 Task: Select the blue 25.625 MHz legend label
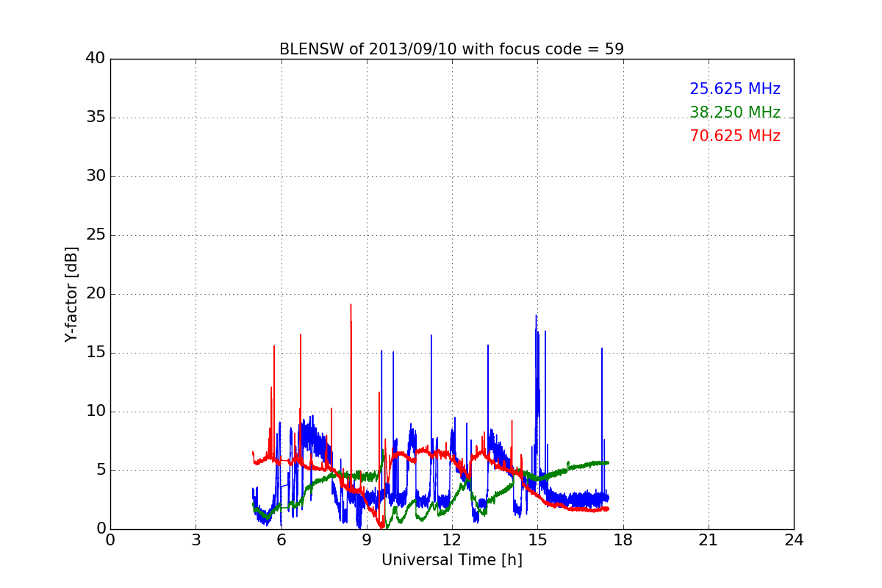735,89
